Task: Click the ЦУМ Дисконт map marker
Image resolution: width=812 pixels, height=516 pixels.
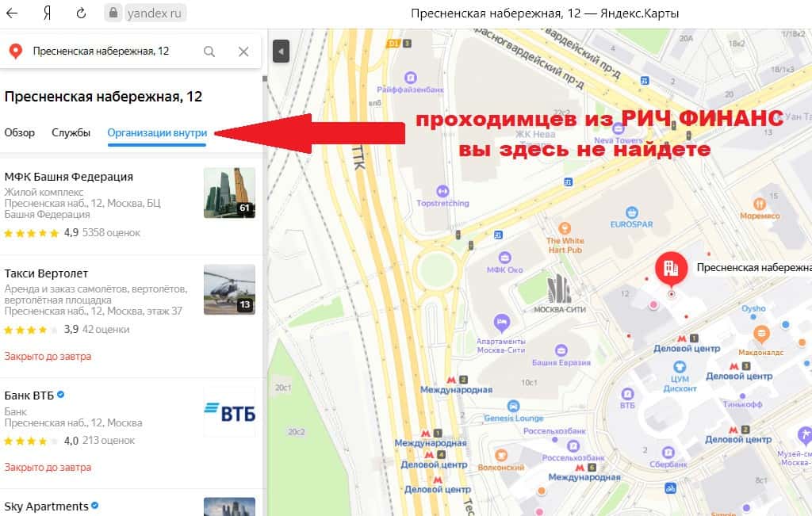Action: (x=680, y=367)
